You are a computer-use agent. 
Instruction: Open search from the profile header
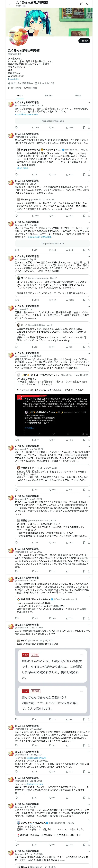[x=88, y=4]
